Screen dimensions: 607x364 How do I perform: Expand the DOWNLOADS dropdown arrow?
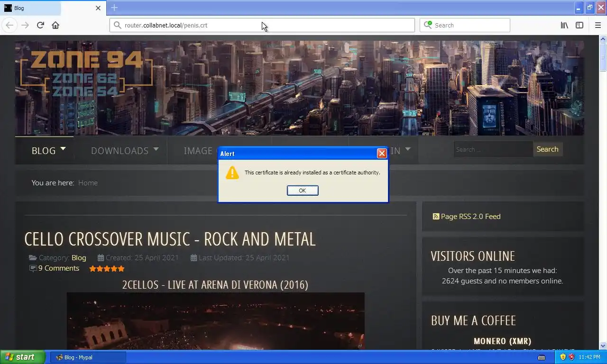(x=156, y=149)
